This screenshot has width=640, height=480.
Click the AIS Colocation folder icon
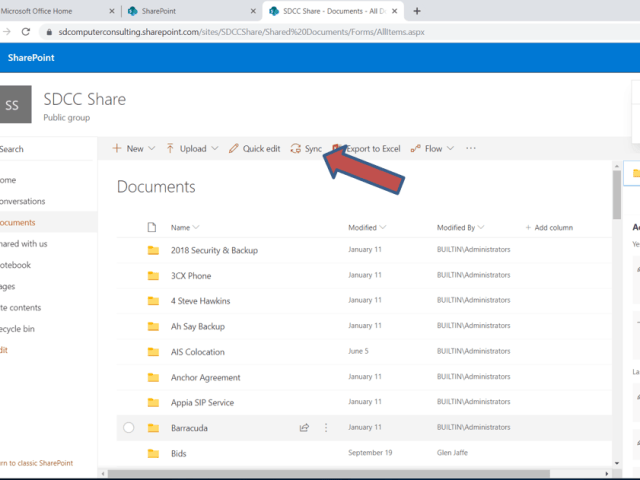click(x=153, y=352)
